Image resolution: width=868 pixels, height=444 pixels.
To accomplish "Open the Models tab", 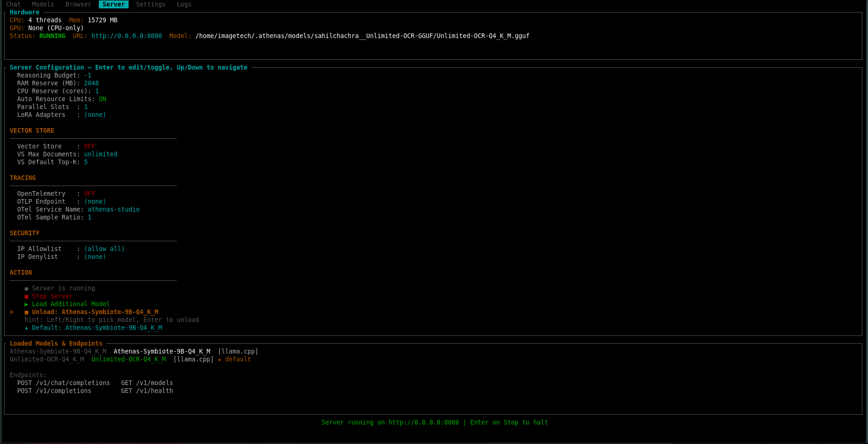I will (x=43, y=4).
